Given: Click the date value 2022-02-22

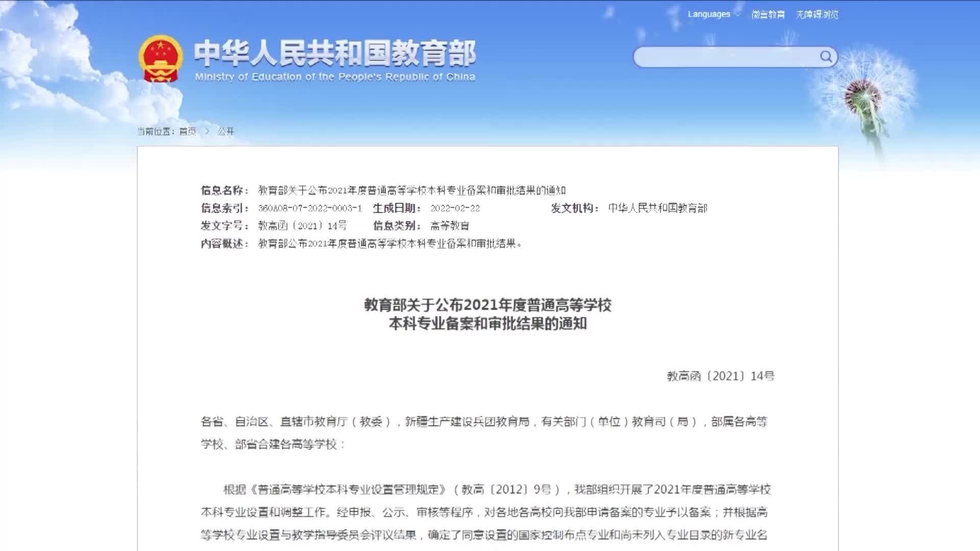Looking at the screenshot, I should pos(455,208).
